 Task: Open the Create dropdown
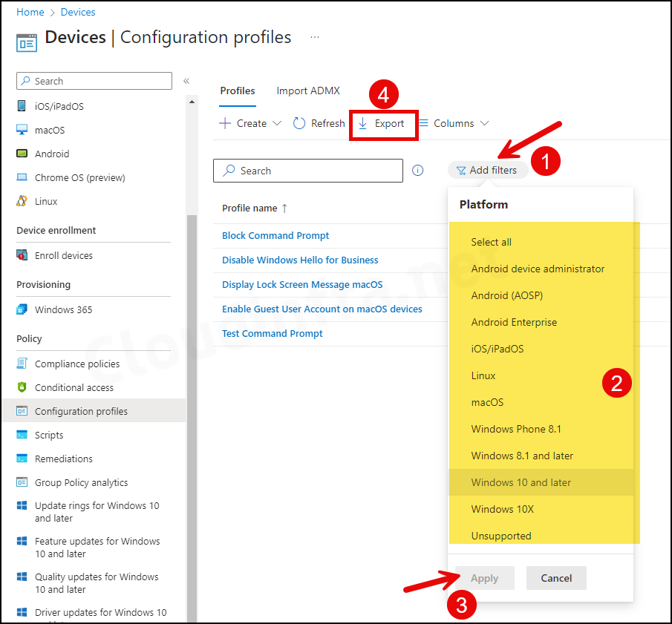(250, 123)
